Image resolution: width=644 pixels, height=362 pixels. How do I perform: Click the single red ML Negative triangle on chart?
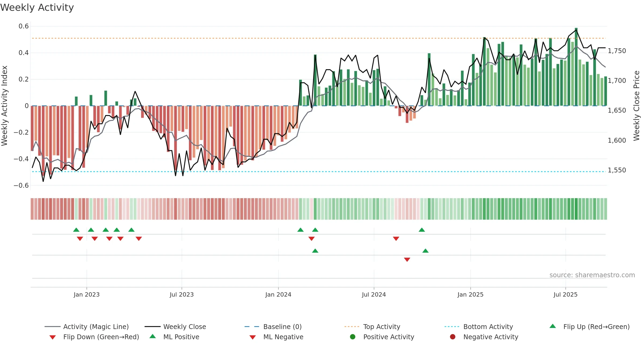[x=407, y=260]
